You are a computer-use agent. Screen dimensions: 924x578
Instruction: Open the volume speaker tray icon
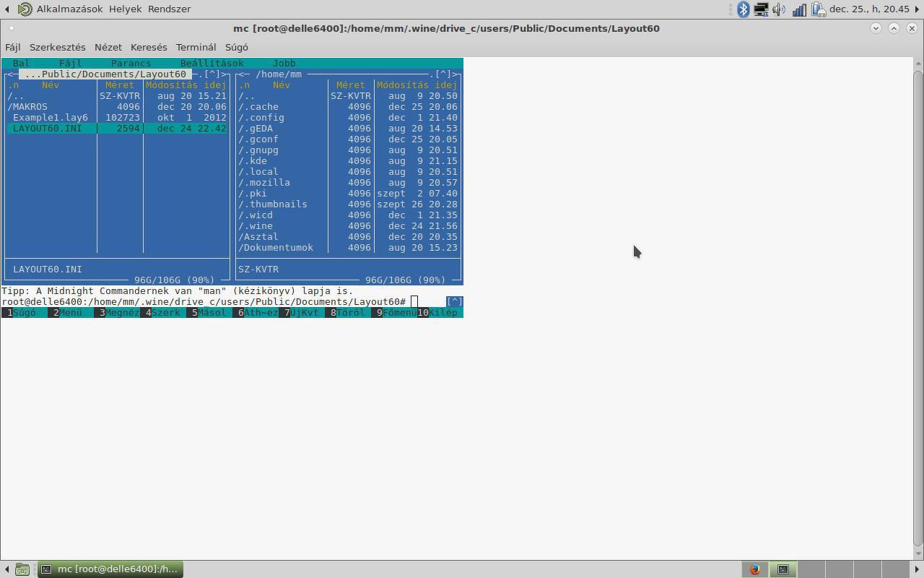tap(779, 9)
